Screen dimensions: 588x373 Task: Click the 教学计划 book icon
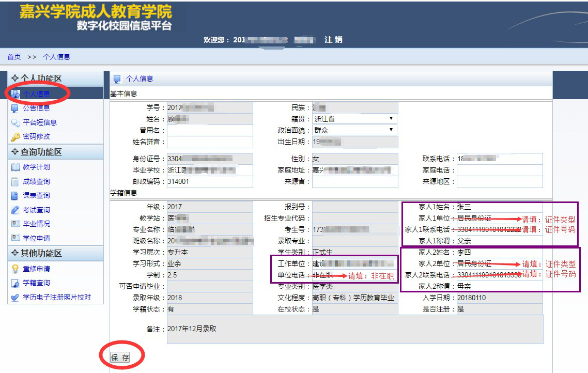coord(15,167)
